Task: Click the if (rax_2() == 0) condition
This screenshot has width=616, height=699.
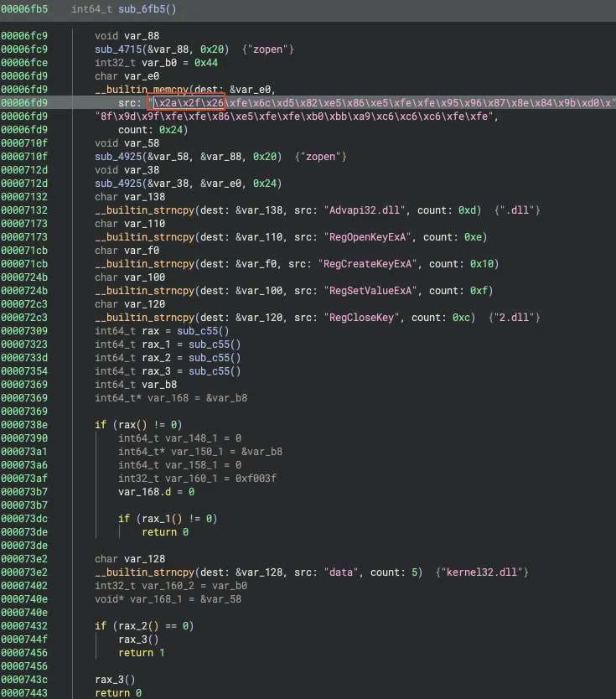Action: click(x=144, y=626)
